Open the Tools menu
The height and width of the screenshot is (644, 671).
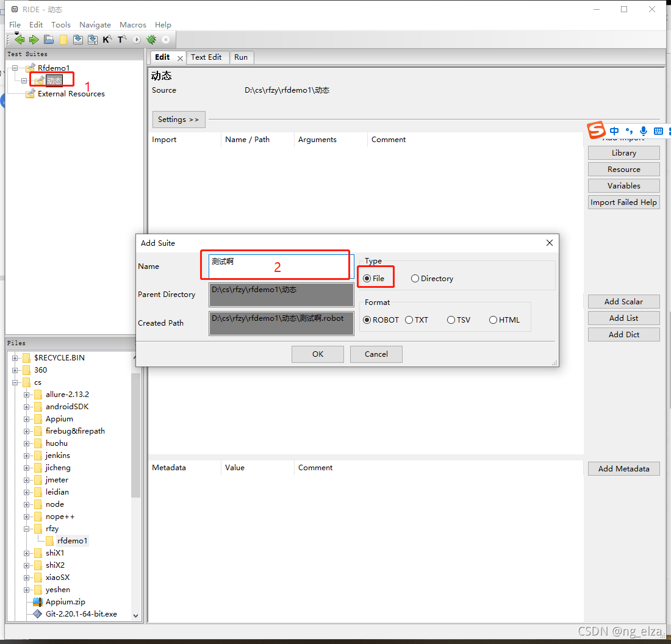point(61,25)
